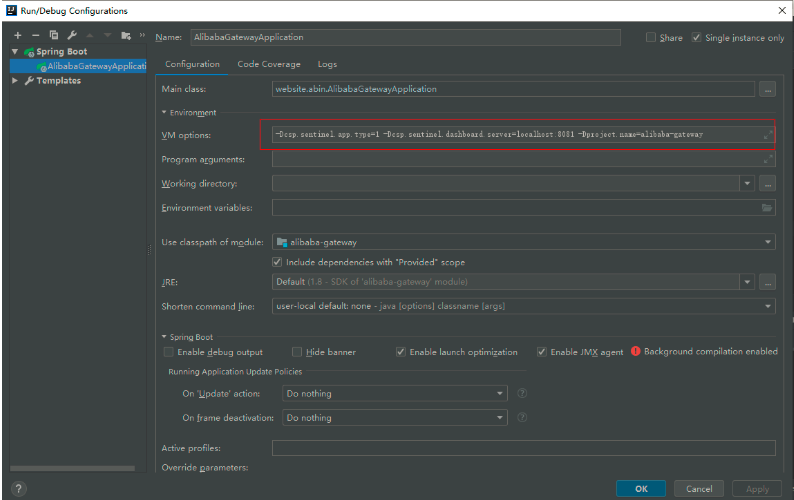Click 'Running Application Update Policies' heading
This screenshot has width=794, height=500.
click(x=235, y=372)
